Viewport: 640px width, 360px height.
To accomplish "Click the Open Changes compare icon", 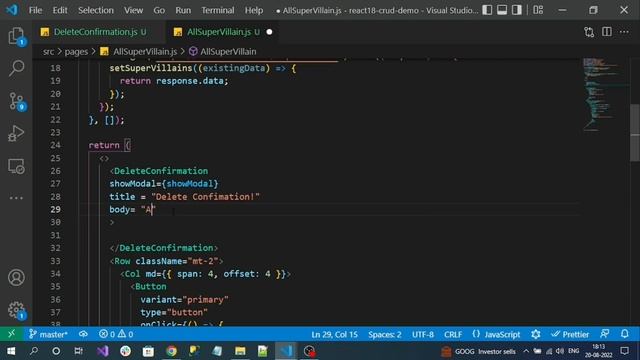I will (x=589, y=32).
